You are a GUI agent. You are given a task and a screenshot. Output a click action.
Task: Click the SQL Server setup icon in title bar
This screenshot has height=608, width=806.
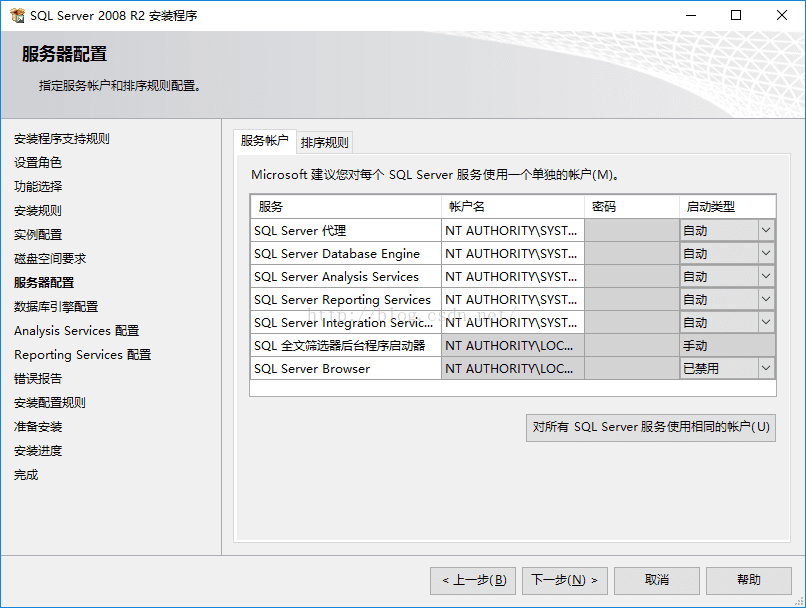(17, 15)
